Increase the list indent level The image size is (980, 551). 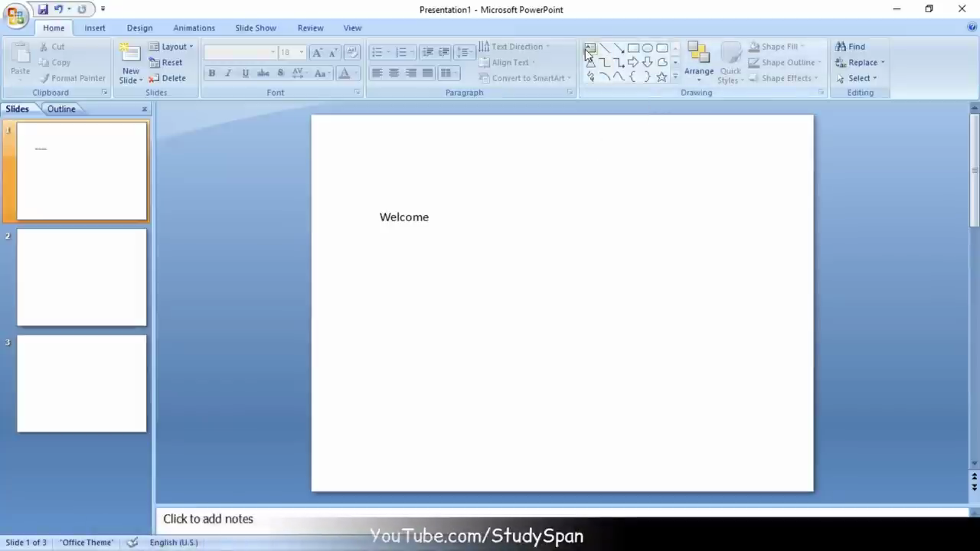[443, 52]
